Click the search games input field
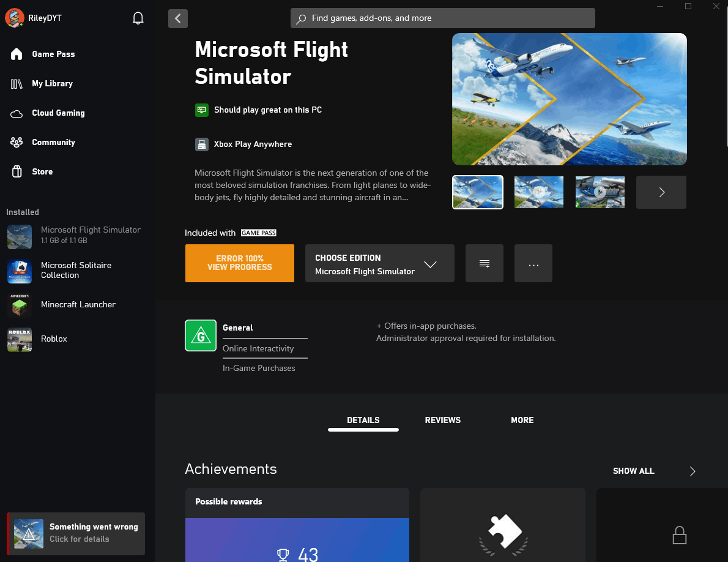Image resolution: width=728 pixels, height=562 pixels. [442, 18]
